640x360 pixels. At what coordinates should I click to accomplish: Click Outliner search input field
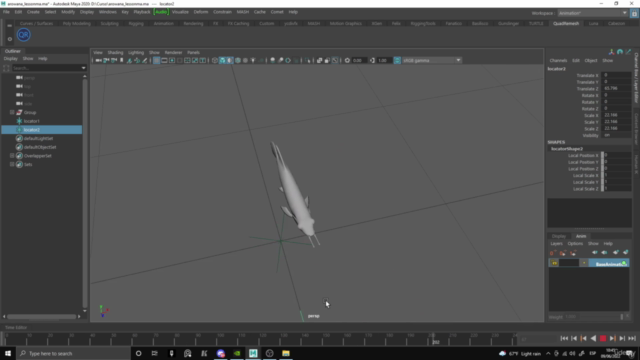coord(46,68)
